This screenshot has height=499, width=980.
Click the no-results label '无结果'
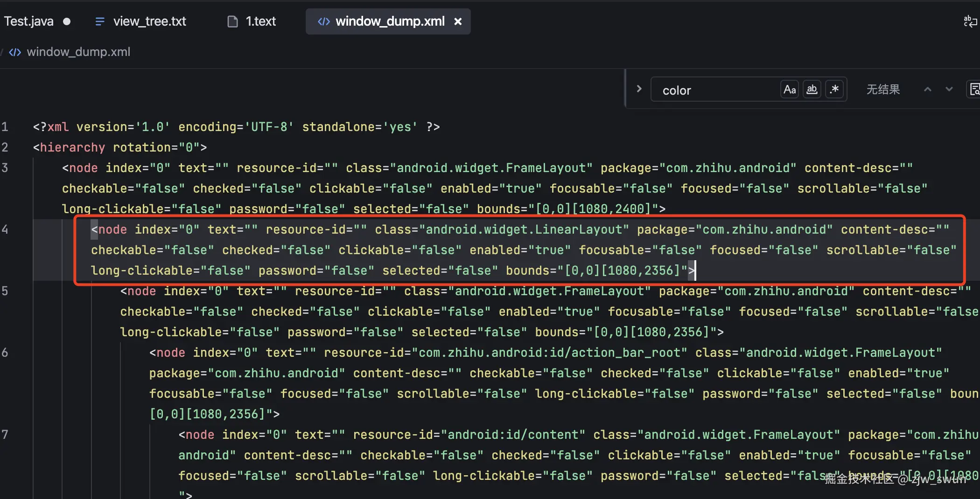coord(883,89)
